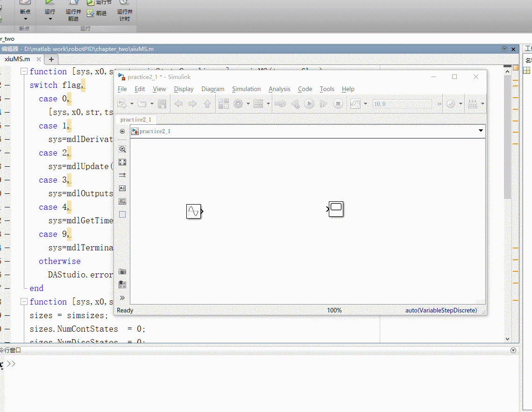Select the xiuMS.m editor tab
The image size is (532, 412).
17,59
